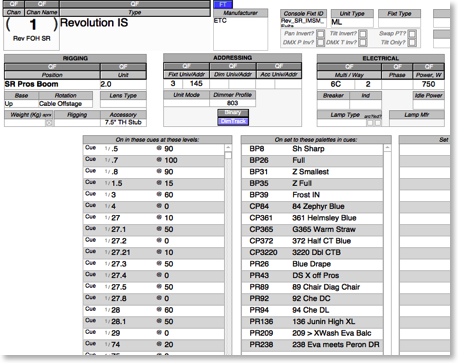Image resolution: width=458 pixels, height=363 pixels.
Task: Click the up arrow of the cues list scrollbar
Action: coord(228,148)
